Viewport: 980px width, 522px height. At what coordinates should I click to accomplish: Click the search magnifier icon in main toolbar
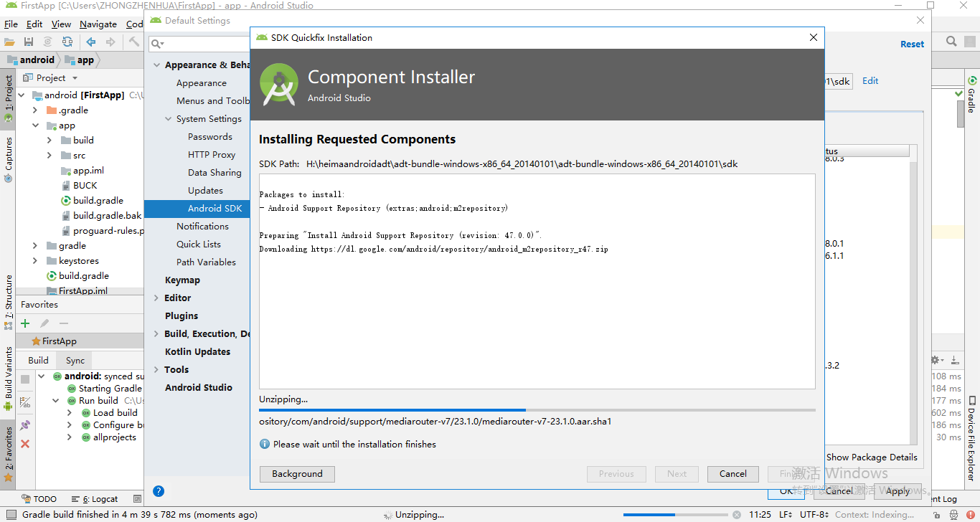pos(951,42)
